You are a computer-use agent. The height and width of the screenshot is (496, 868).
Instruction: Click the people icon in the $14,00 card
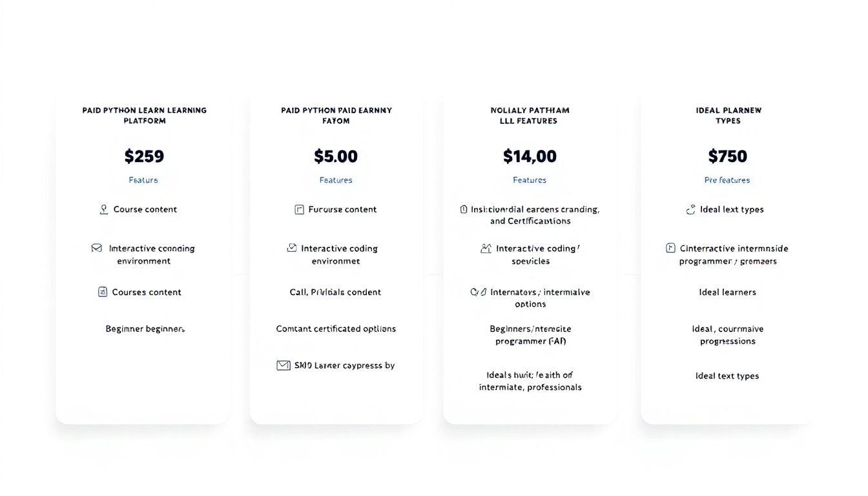coord(486,248)
